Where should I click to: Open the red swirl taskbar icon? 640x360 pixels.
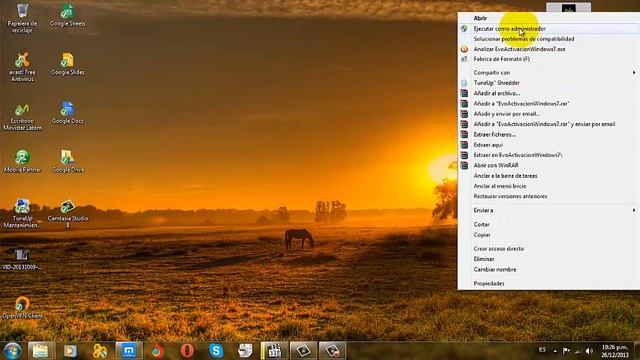158,351
